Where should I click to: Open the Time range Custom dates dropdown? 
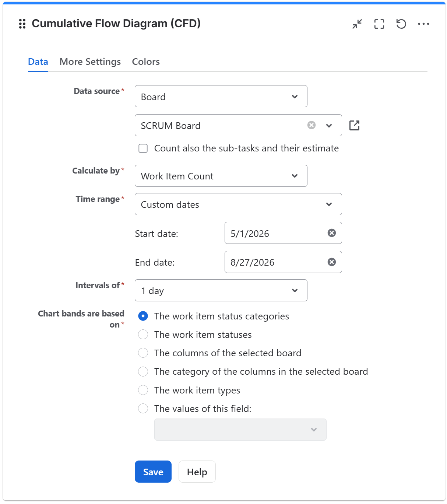point(238,204)
